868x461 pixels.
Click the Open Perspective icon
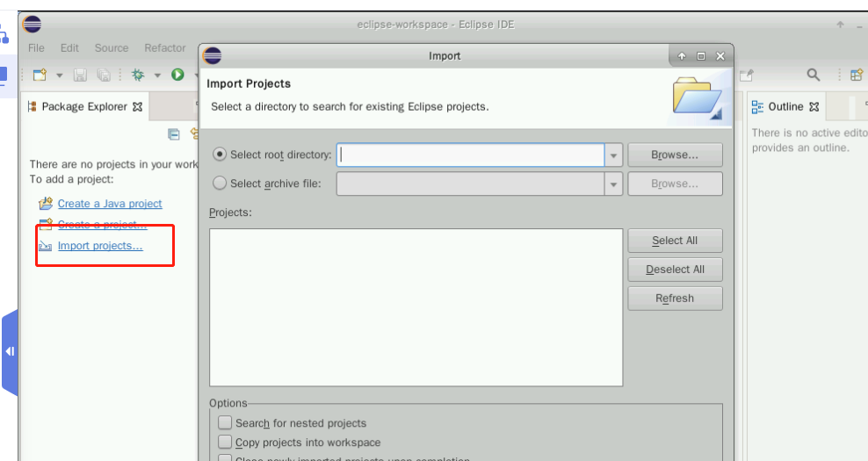coord(857,75)
